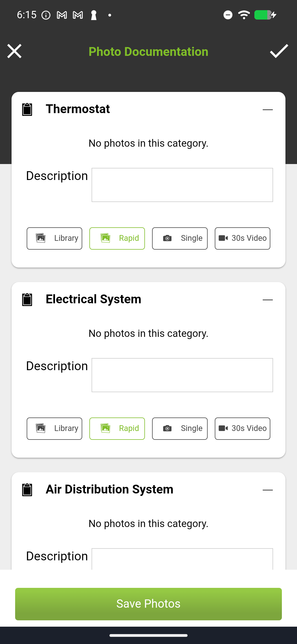The image size is (297, 644).
Task: Click the Photo Documentation title
Action: point(148,51)
